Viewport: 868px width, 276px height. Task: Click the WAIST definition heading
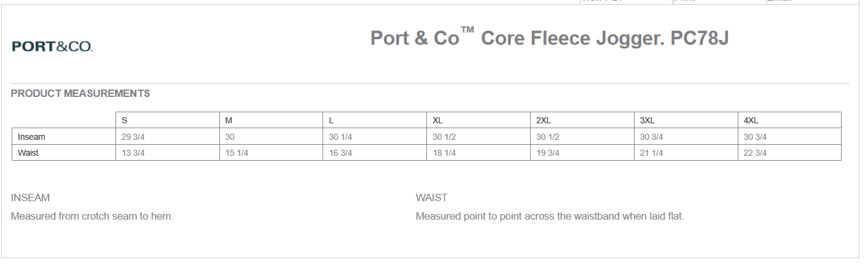coord(432,198)
